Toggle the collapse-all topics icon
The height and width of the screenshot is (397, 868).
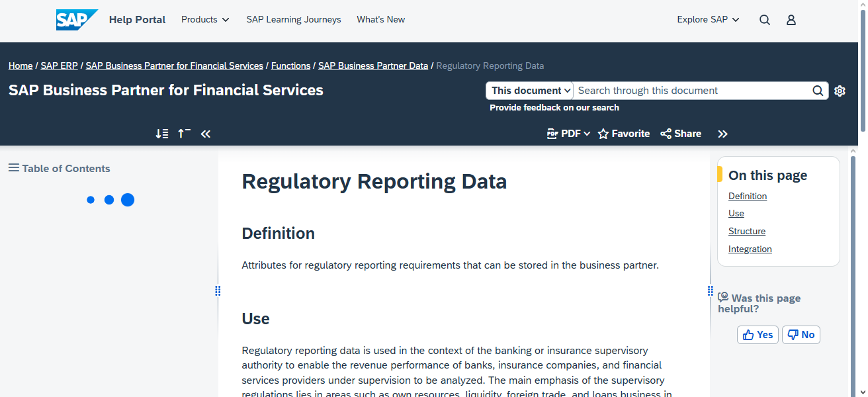183,133
